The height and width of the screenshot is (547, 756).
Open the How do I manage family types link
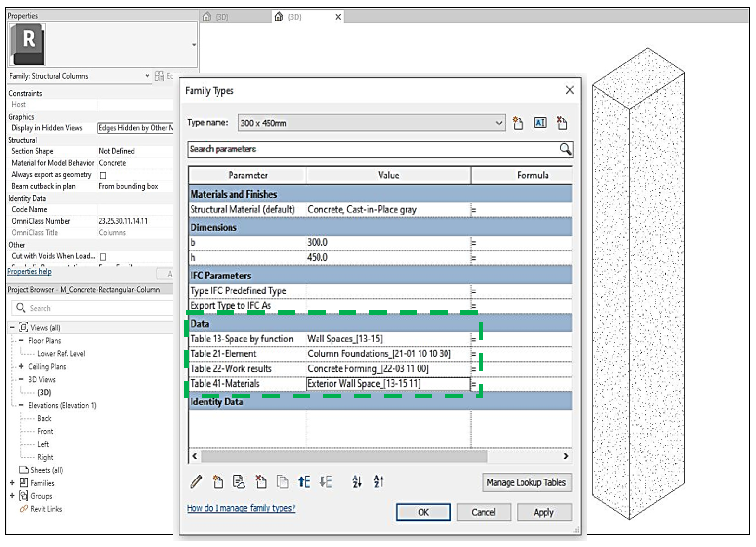(x=241, y=508)
